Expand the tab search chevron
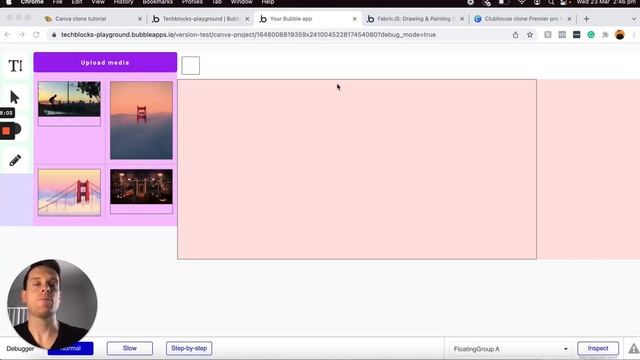 point(634,19)
